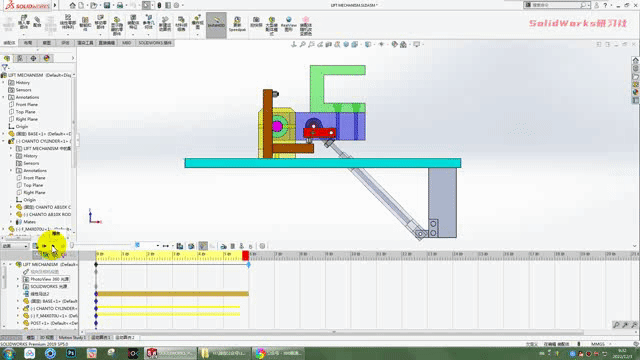Screen dimensions: 640x360
Task: Expand the top-level Annotations node
Action: tap(4, 97)
